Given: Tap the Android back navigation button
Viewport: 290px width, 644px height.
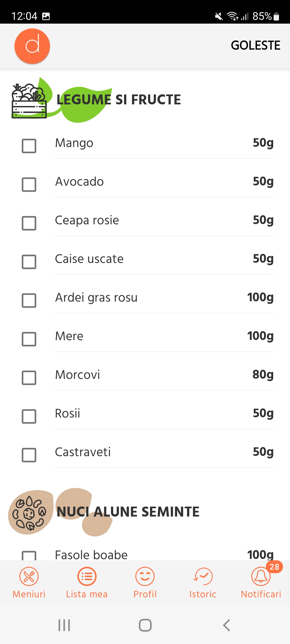Looking at the screenshot, I should pyautogui.click(x=226, y=625).
